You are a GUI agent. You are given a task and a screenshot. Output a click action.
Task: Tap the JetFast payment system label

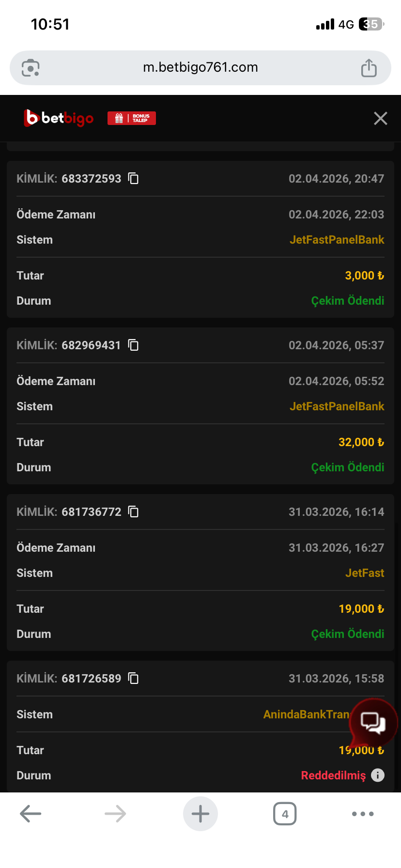(364, 573)
